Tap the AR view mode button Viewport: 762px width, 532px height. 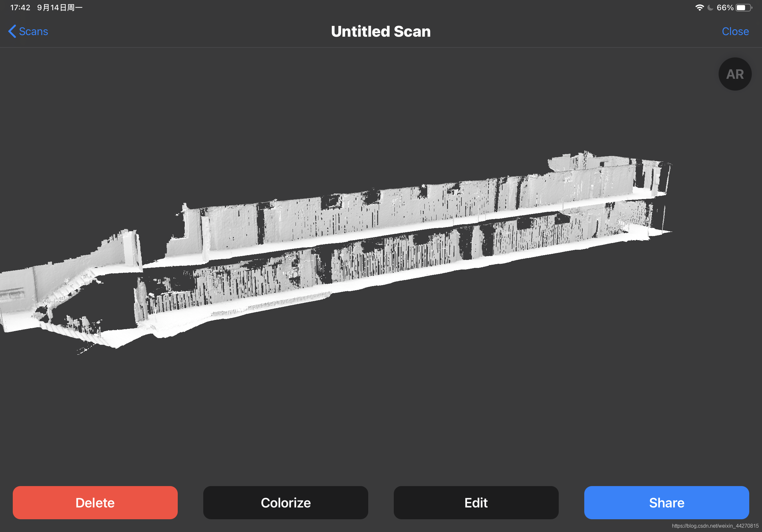coord(735,74)
